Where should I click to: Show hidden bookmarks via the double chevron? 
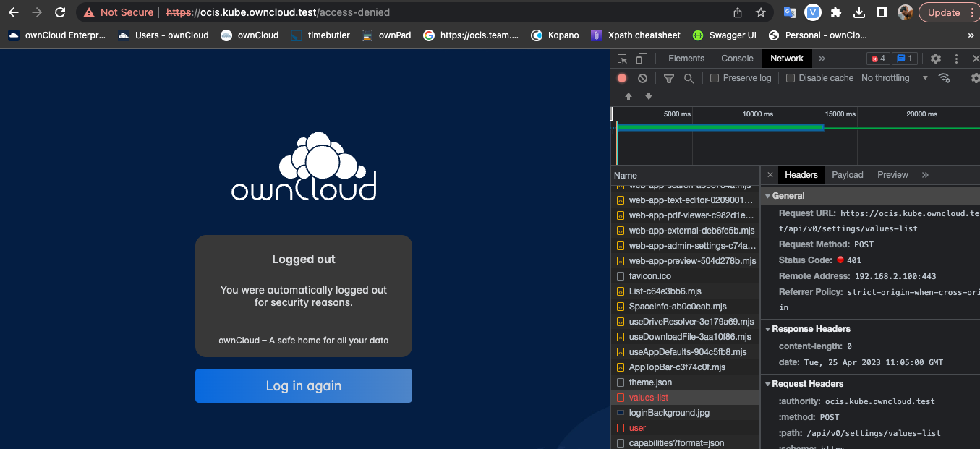pos(971,35)
